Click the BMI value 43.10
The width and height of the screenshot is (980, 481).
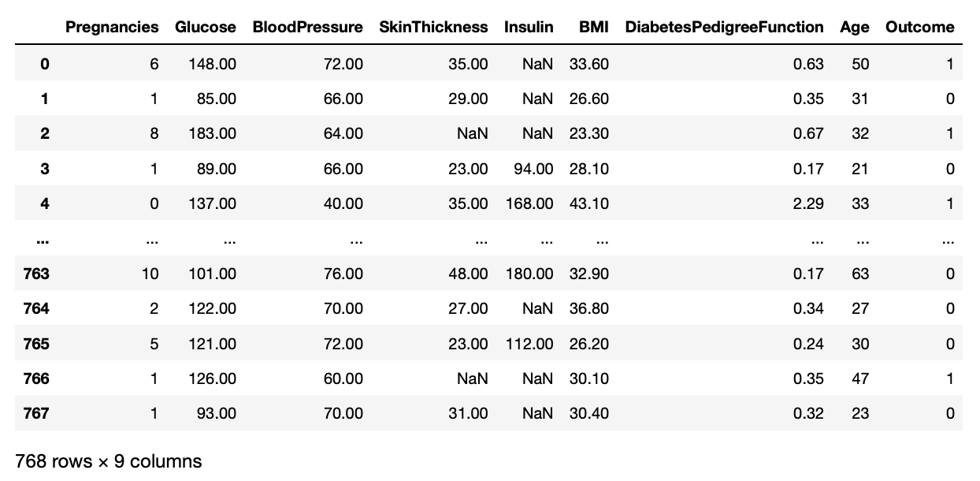(x=589, y=203)
